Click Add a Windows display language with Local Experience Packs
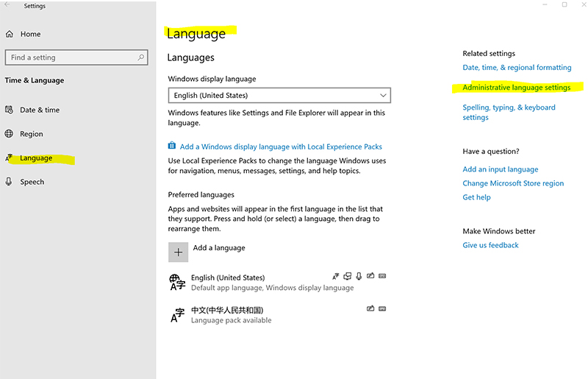 (281, 147)
